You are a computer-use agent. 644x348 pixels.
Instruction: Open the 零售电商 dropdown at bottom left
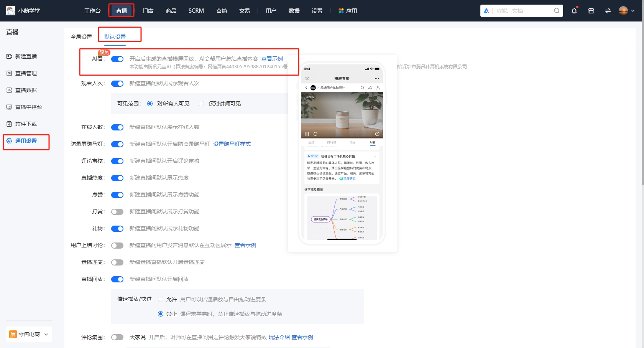click(x=29, y=334)
